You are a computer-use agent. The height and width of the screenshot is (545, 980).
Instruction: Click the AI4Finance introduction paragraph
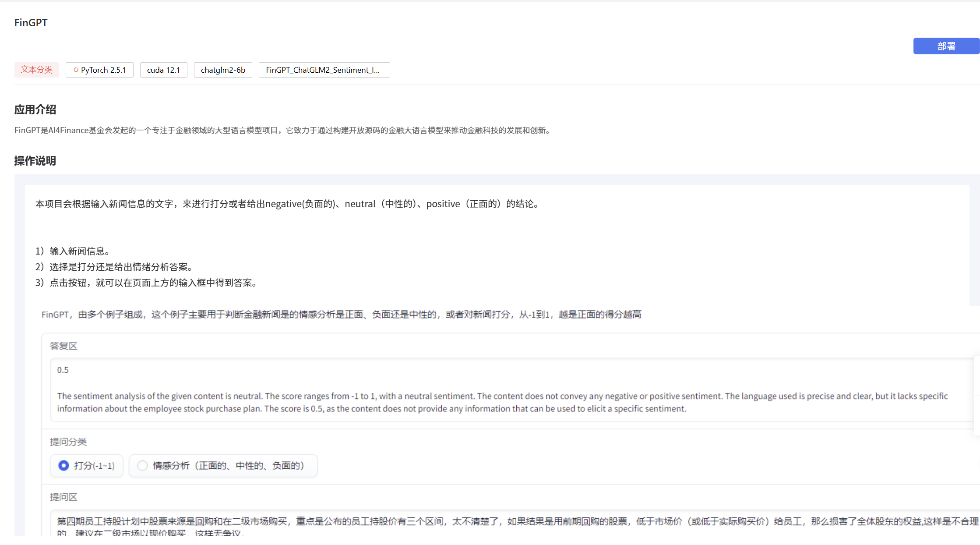[282, 131]
